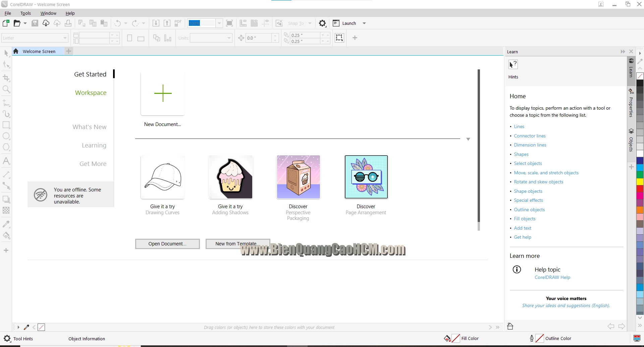Image resolution: width=644 pixels, height=347 pixels.
Task: Select the Transparency checkerboard tool
Action: coord(6,210)
